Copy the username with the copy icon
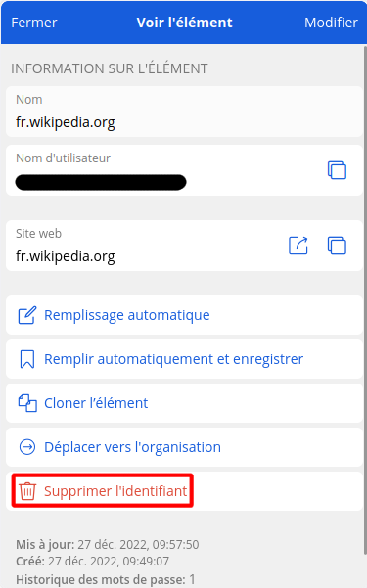The image size is (367, 588). [337, 170]
